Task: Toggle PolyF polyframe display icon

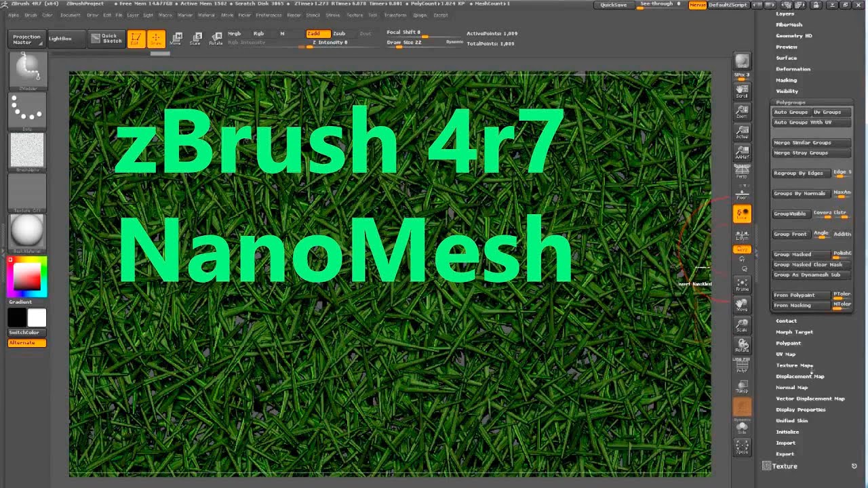Action: [x=743, y=367]
